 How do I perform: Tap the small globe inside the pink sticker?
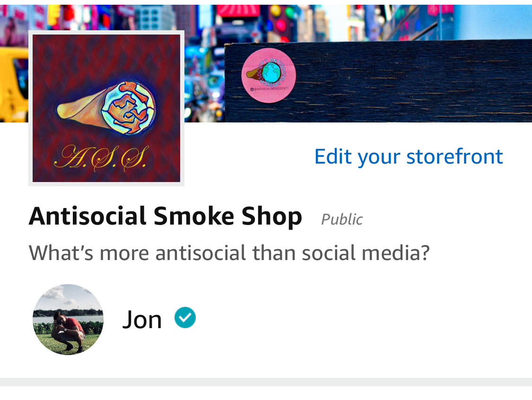pyautogui.click(x=271, y=72)
